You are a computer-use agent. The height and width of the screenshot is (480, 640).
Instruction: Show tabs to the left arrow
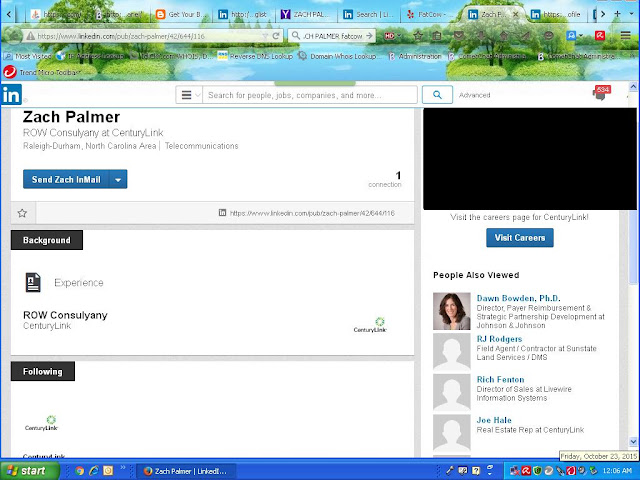pyautogui.click(x=8, y=14)
